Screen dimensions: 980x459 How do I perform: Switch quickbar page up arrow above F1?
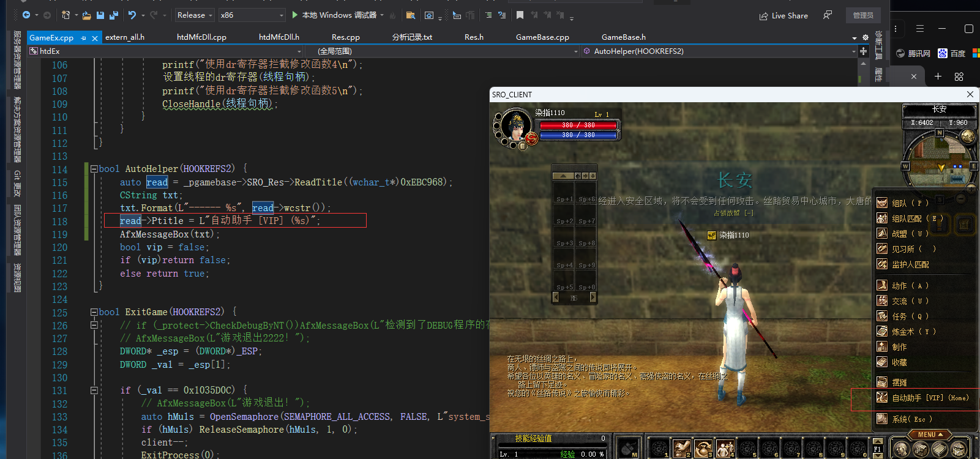pyautogui.click(x=877, y=441)
